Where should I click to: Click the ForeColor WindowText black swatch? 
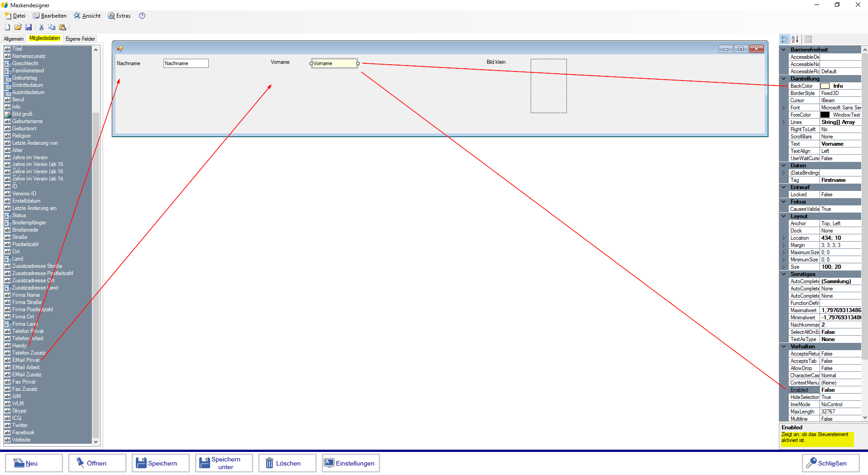pos(825,115)
